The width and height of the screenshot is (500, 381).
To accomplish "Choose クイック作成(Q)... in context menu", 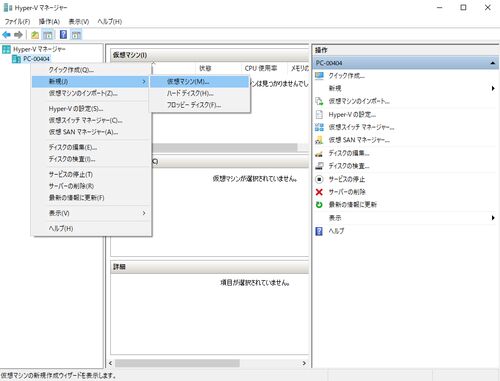I will tap(91, 70).
